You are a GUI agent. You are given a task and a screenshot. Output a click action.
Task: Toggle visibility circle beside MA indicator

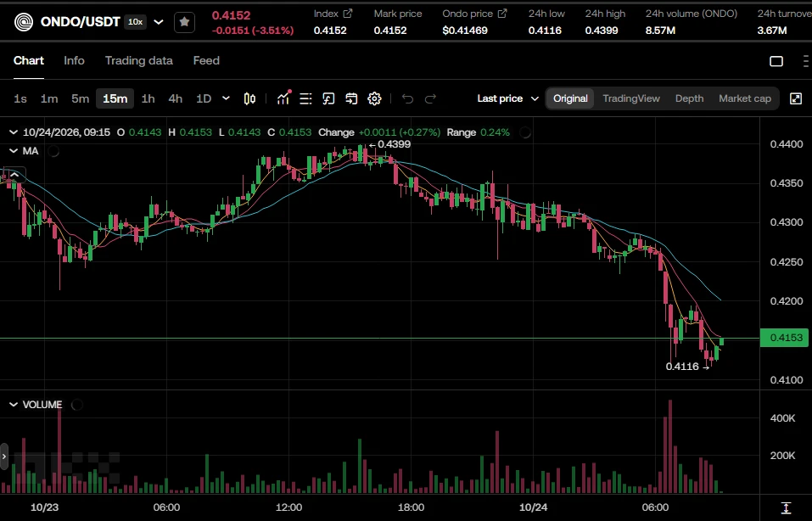[x=53, y=151]
